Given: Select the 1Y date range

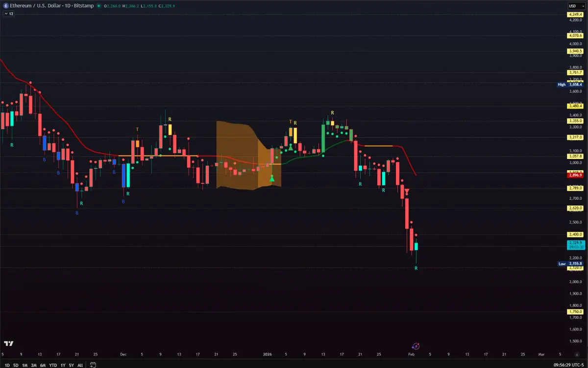Looking at the screenshot, I should (x=63, y=365).
